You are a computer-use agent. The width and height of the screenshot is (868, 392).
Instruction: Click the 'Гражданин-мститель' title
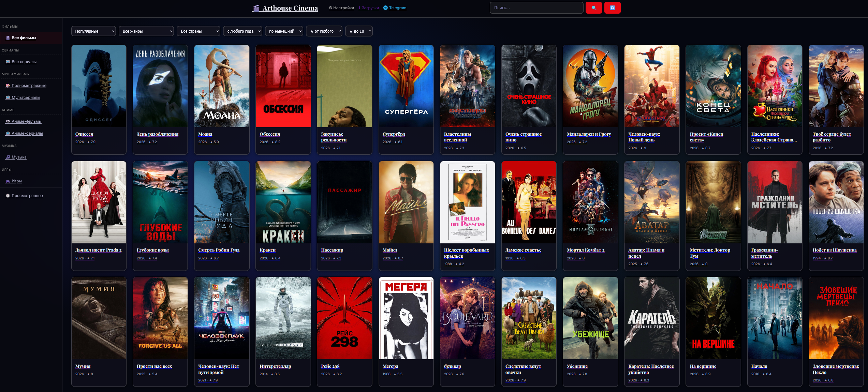pyautogui.click(x=765, y=253)
